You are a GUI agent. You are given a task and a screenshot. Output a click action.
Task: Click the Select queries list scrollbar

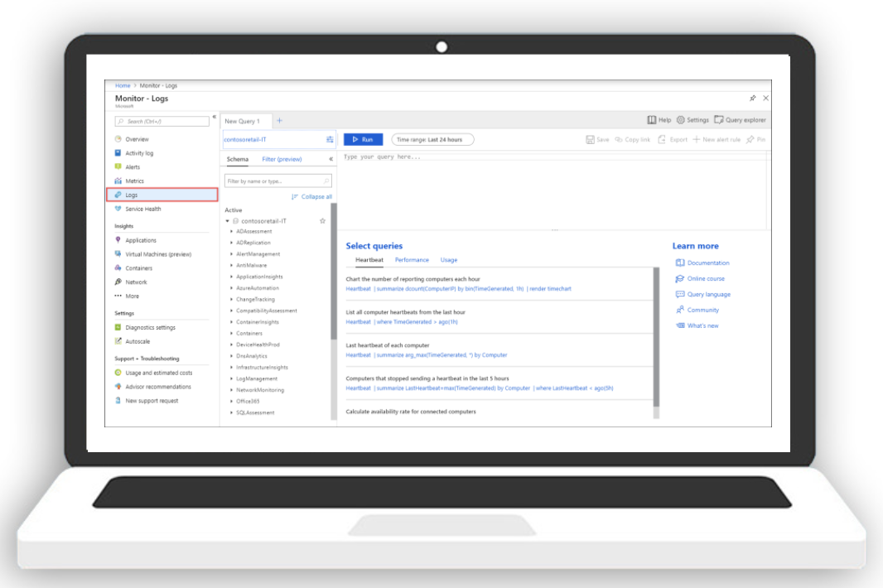point(656,336)
